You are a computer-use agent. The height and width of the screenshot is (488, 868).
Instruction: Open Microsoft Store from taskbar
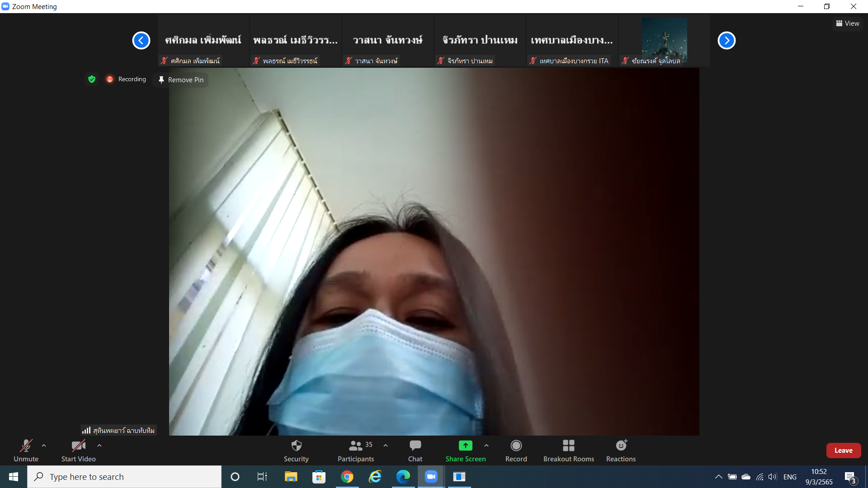pyautogui.click(x=319, y=477)
